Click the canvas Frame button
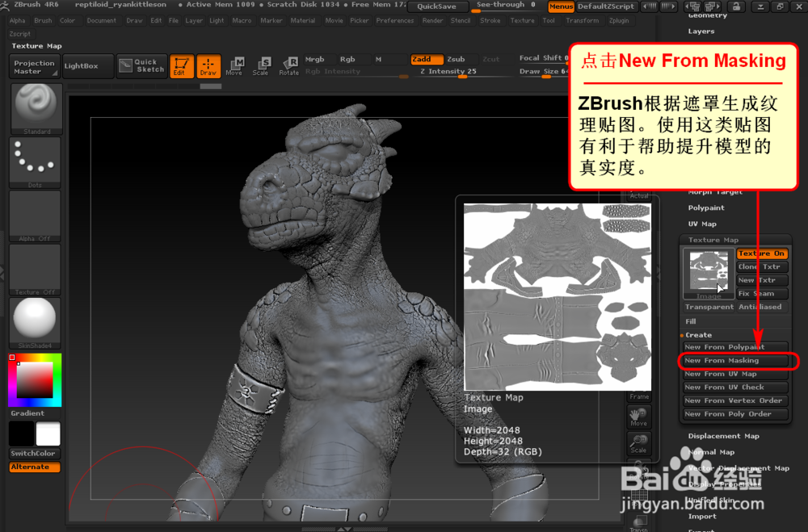 click(639, 396)
